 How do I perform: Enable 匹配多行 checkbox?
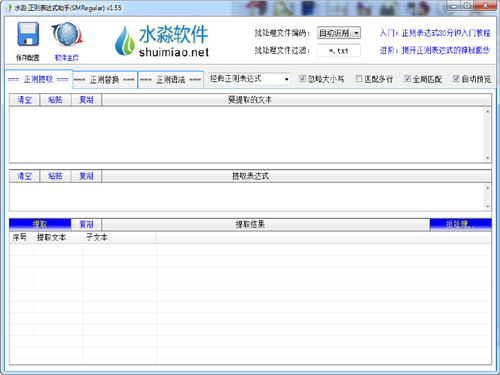[x=359, y=79]
